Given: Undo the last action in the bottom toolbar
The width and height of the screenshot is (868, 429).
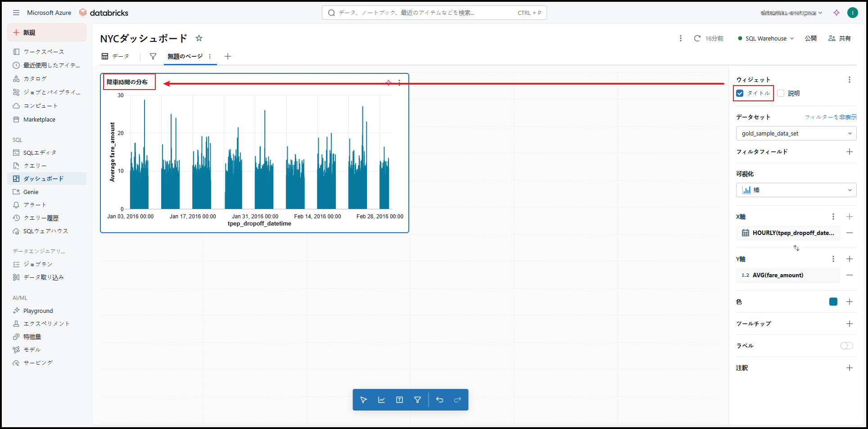Looking at the screenshot, I should click(x=440, y=400).
